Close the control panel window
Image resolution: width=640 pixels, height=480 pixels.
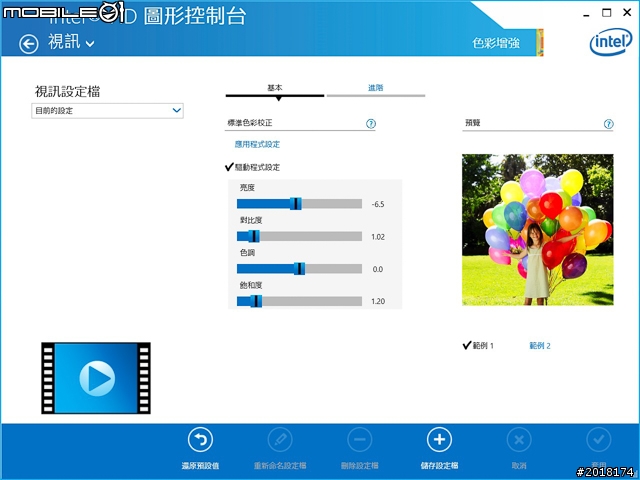627,13
